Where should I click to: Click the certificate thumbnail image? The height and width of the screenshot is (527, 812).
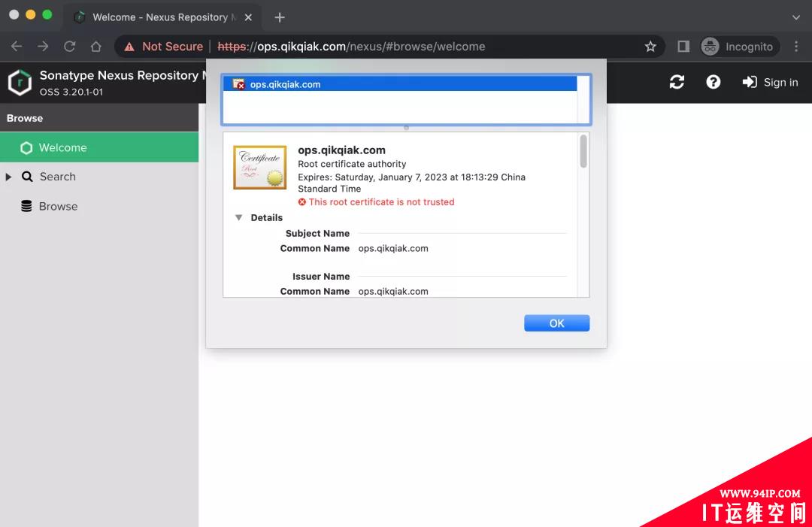click(x=260, y=167)
